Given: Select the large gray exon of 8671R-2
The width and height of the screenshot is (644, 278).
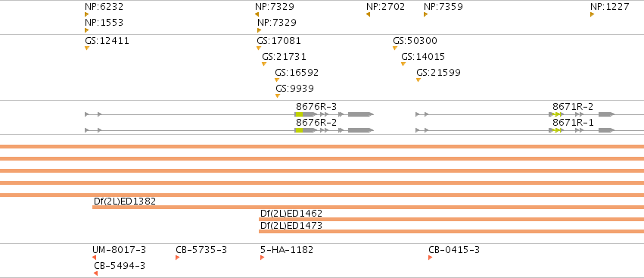Looking at the screenshot, I should coord(606,114).
